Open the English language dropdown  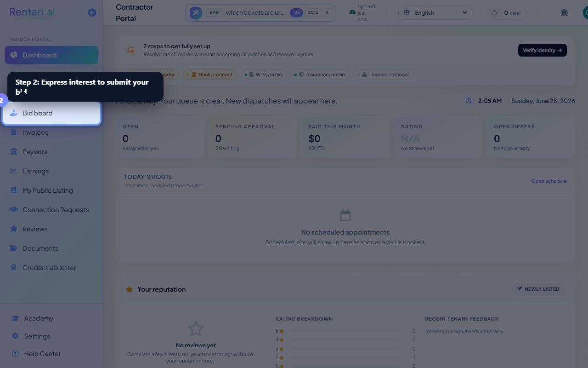[435, 12]
